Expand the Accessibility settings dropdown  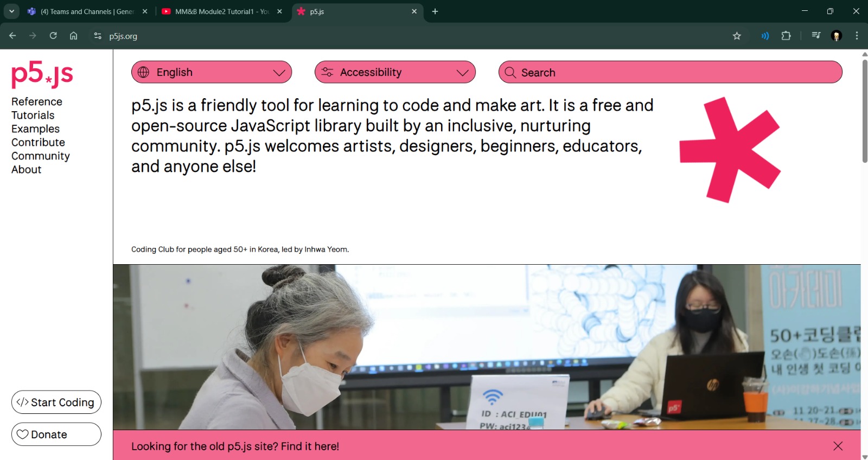coord(395,72)
